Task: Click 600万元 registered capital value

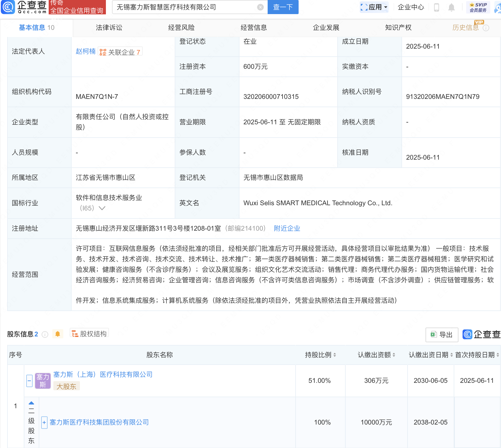Action: (x=255, y=67)
